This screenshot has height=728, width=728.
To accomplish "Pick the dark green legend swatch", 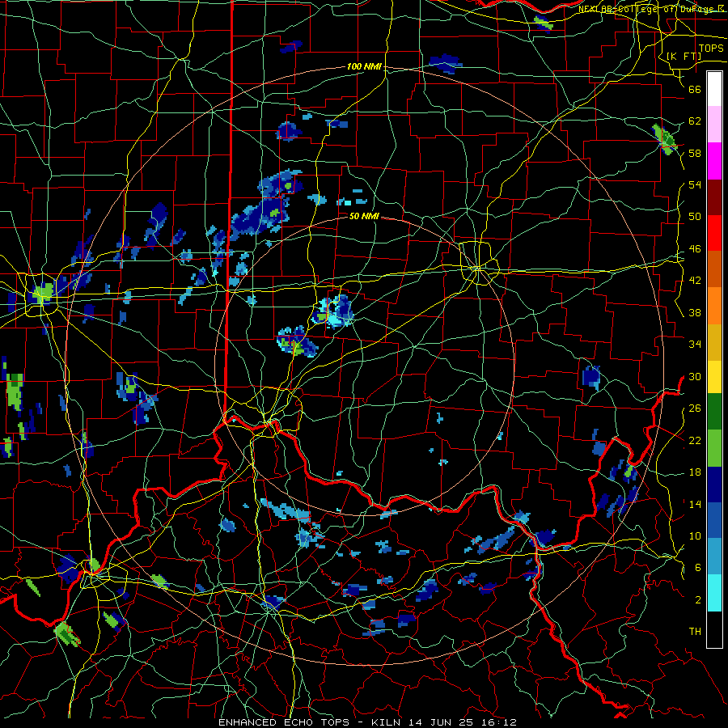I will click(714, 412).
